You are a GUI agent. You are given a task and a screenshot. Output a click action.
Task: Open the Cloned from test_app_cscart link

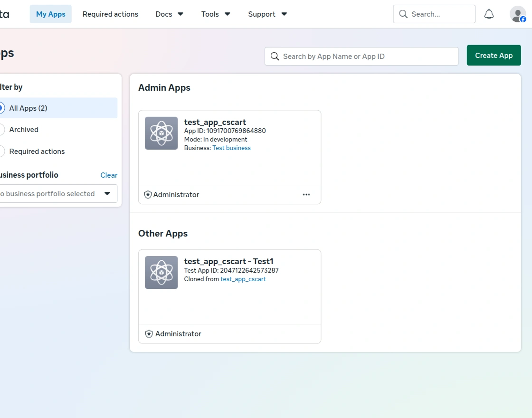[243, 279]
